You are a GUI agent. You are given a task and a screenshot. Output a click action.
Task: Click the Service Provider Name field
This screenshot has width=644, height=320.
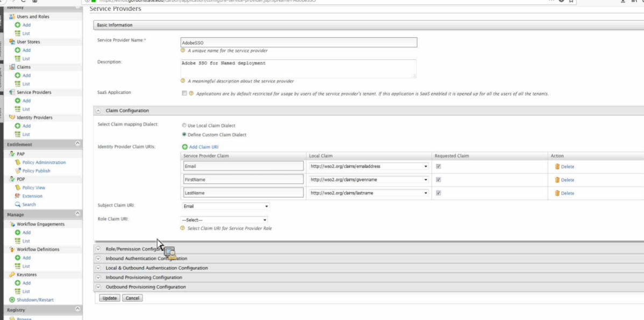pyautogui.click(x=299, y=43)
